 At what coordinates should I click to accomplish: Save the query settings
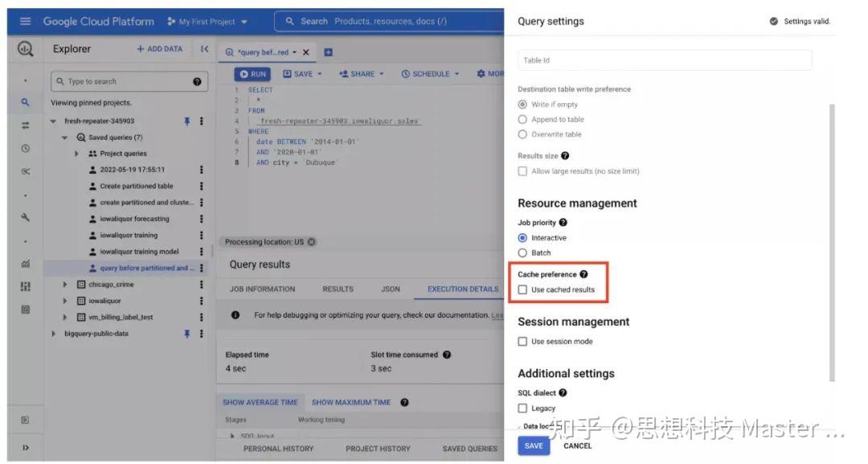pyautogui.click(x=534, y=446)
